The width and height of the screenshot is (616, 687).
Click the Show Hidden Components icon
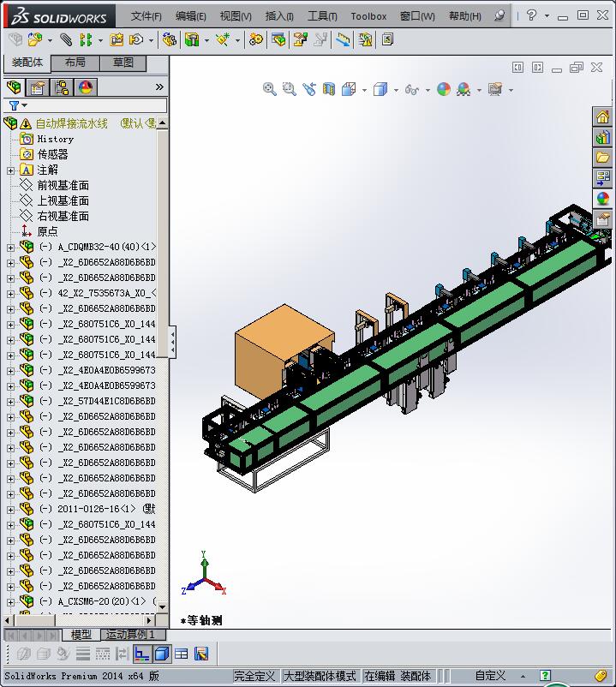coord(169,40)
